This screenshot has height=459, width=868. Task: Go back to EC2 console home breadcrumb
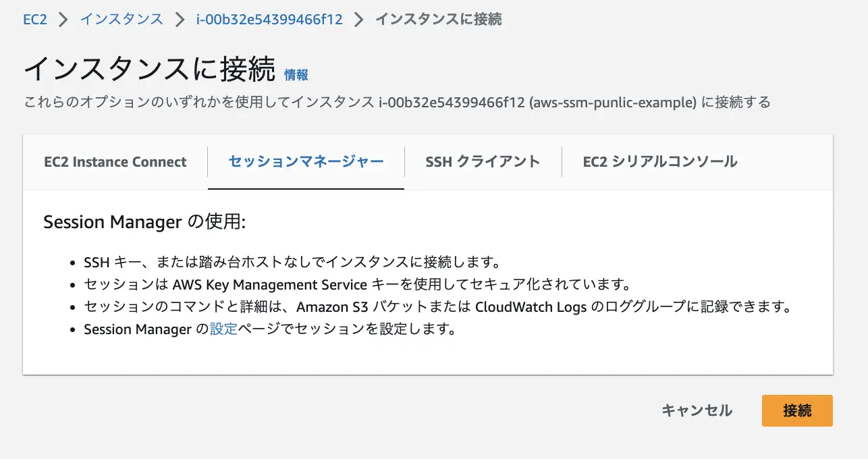[x=34, y=19]
